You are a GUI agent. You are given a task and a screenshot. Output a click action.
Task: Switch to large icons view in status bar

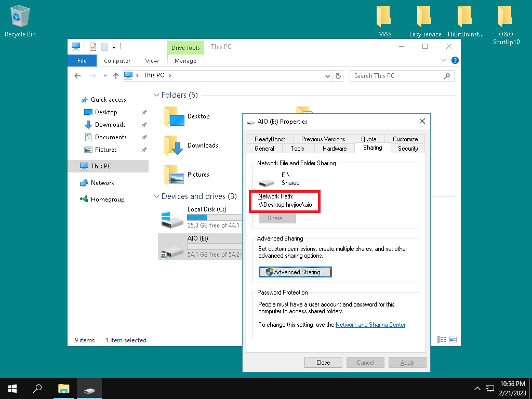pyautogui.click(x=453, y=340)
